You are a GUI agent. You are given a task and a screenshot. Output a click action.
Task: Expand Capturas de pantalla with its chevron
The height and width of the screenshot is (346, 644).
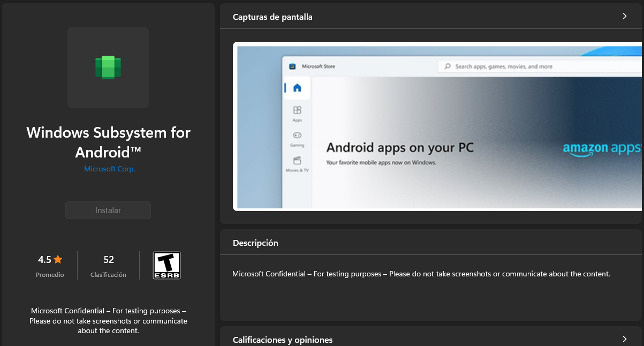pyautogui.click(x=624, y=17)
